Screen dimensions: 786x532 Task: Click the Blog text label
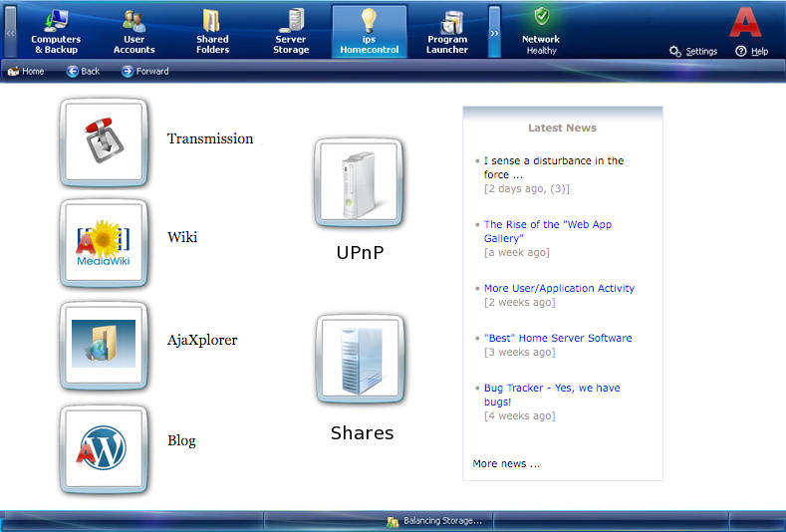coord(181,440)
